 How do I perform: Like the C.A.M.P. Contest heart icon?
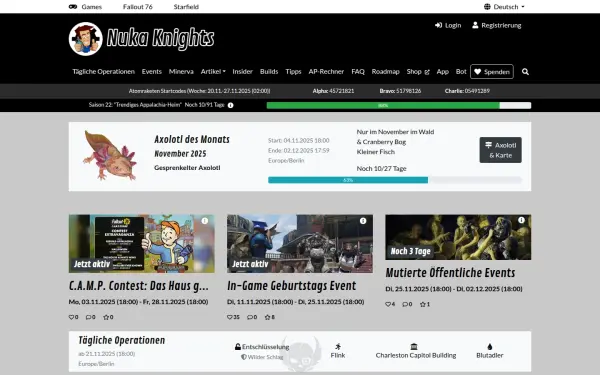coord(71,317)
